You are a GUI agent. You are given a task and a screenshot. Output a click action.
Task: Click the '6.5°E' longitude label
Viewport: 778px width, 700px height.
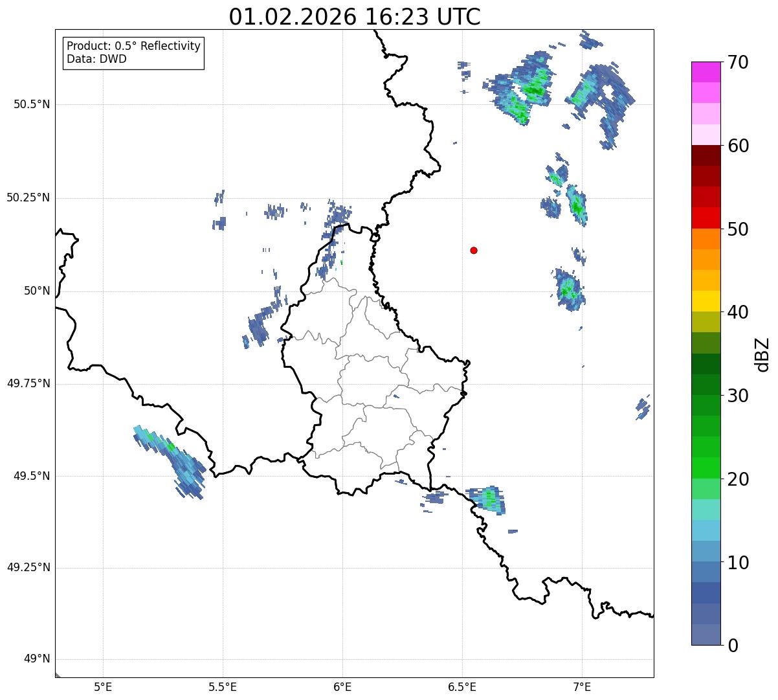(462, 687)
